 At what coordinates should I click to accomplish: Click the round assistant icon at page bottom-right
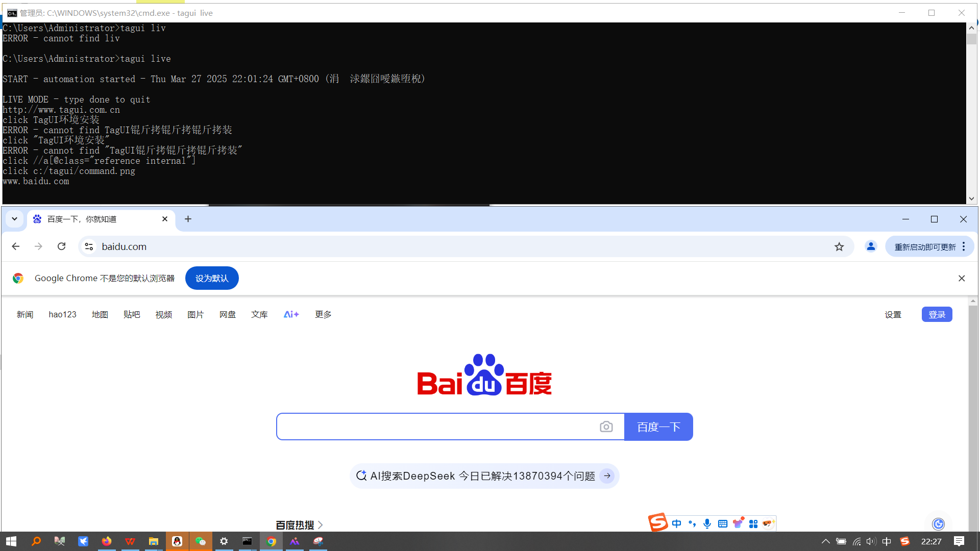coord(938,524)
